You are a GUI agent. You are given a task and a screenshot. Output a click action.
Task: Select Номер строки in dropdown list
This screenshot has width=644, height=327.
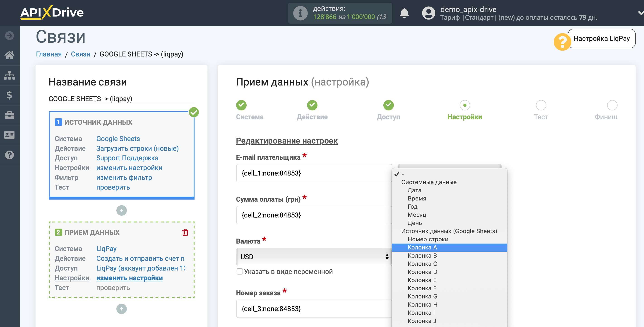[449, 239]
